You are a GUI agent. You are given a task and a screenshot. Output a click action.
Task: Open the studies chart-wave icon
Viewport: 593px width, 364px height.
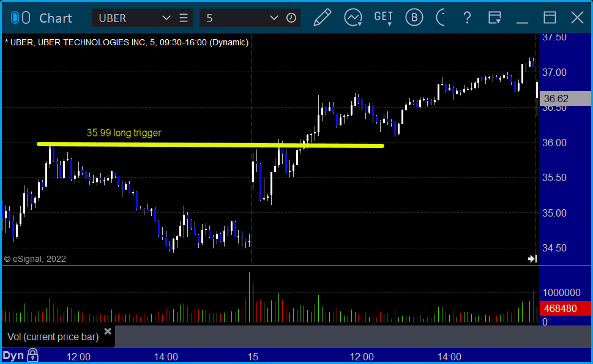pyautogui.click(x=353, y=18)
